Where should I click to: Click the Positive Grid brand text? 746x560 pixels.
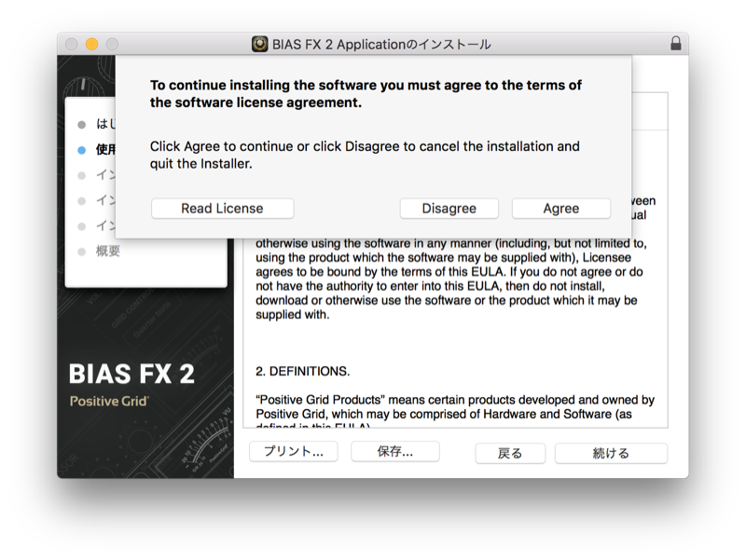pyautogui.click(x=109, y=402)
